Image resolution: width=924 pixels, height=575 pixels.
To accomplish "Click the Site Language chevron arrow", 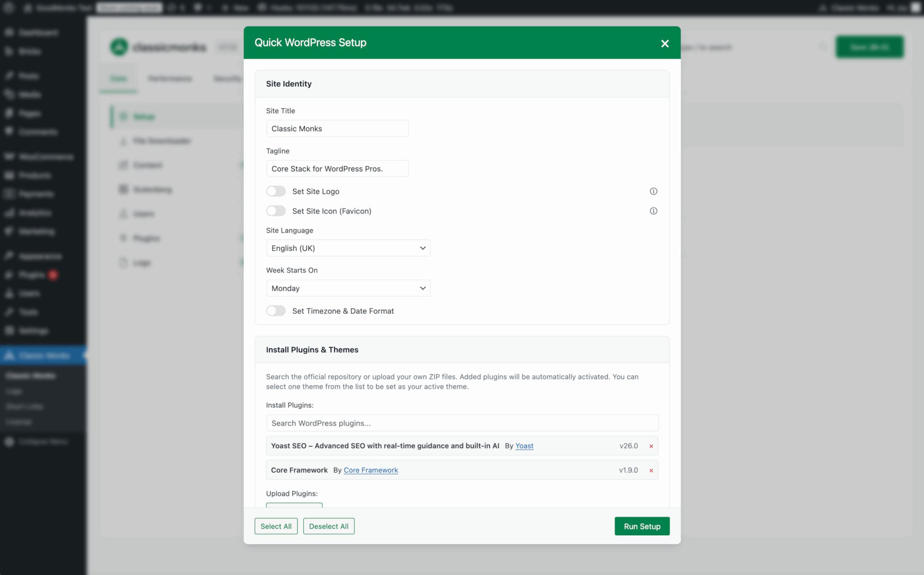I will (x=422, y=248).
